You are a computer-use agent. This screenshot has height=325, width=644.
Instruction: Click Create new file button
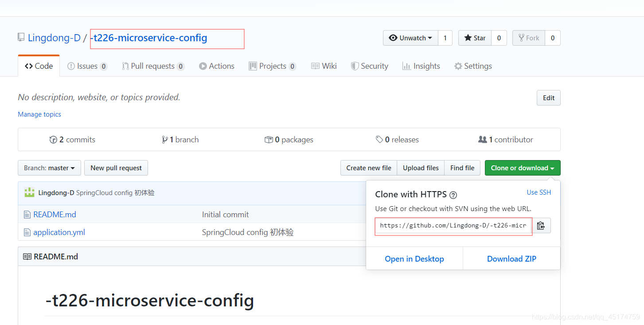coord(369,168)
